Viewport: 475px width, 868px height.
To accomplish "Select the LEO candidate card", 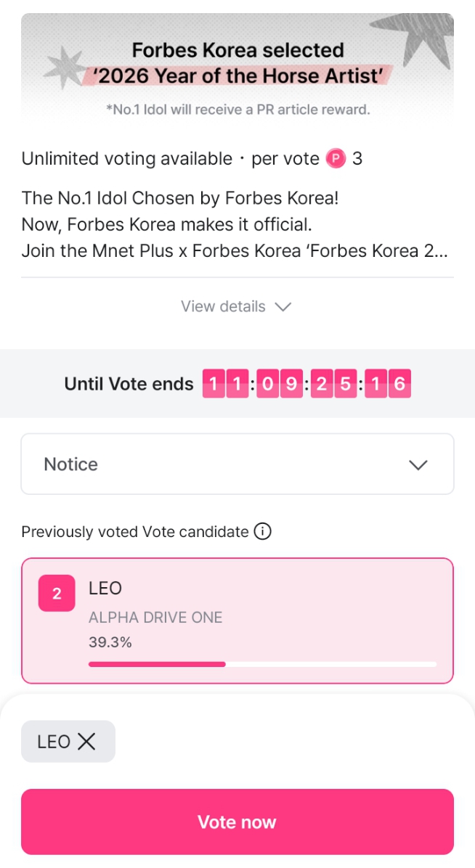I will [x=238, y=621].
